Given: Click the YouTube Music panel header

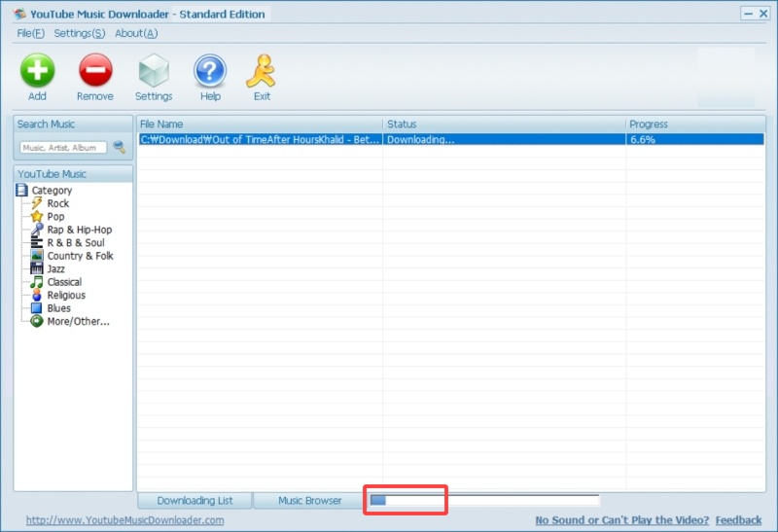Looking at the screenshot, I should [x=73, y=174].
